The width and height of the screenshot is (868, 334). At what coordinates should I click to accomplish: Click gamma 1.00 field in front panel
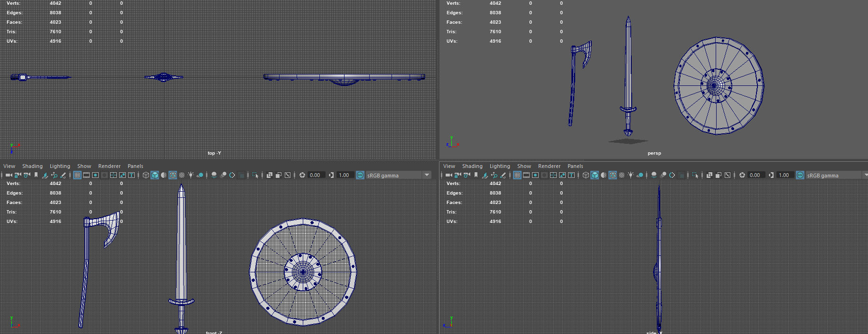point(345,175)
